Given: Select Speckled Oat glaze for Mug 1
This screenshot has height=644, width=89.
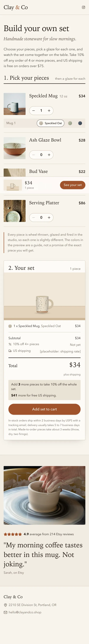Looking at the screenshot, I should tap(51, 123).
